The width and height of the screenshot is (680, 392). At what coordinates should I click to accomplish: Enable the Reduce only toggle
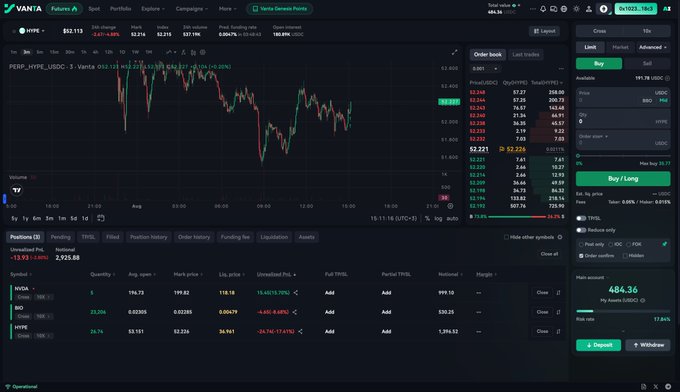point(581,230)
